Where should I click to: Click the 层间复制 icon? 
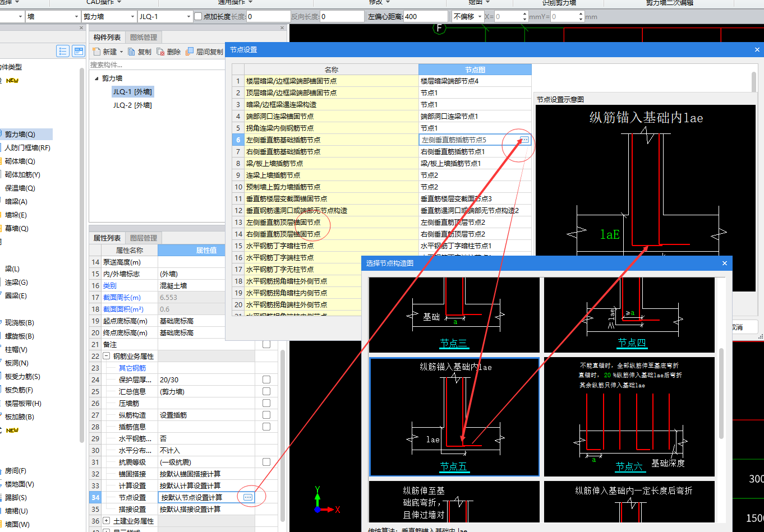coord(190,52)
